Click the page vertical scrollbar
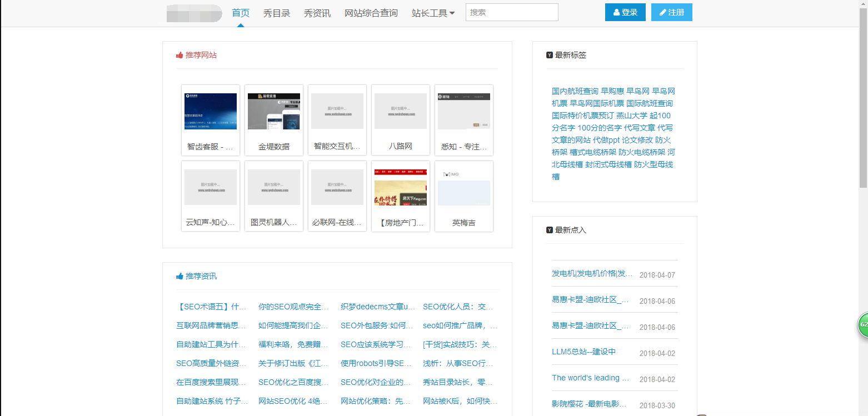 pyautogui.click(x=863, y=208)
